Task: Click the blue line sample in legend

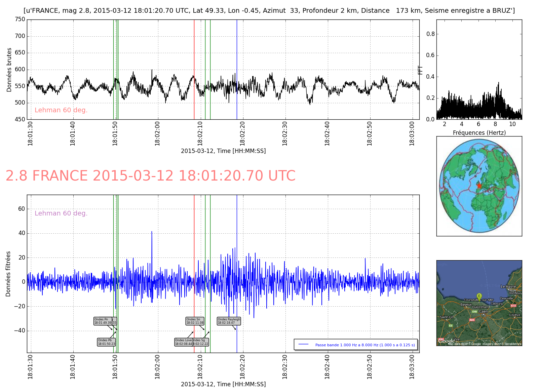Action: pos(304,345)
